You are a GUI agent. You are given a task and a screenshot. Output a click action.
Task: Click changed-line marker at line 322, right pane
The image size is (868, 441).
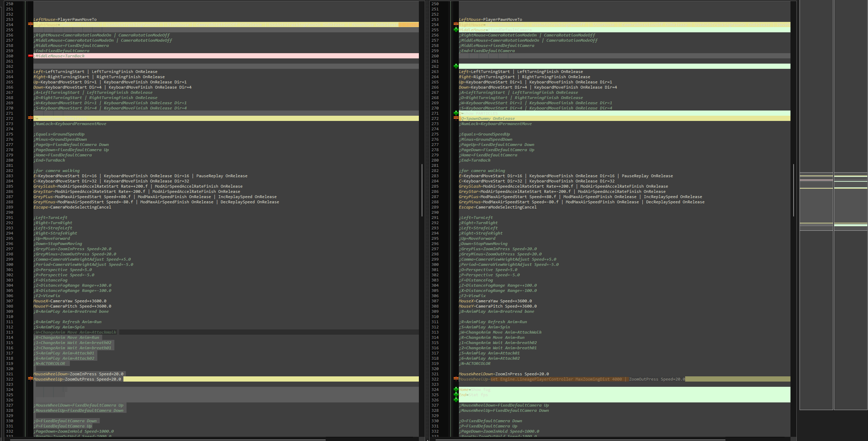(x=456, y=379)
